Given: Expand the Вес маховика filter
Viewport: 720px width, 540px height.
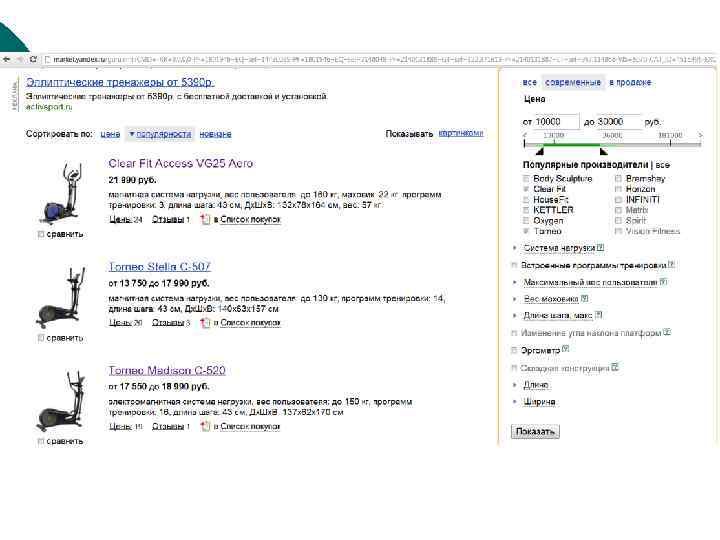Looking at the screenshot, I should point(551,299).
